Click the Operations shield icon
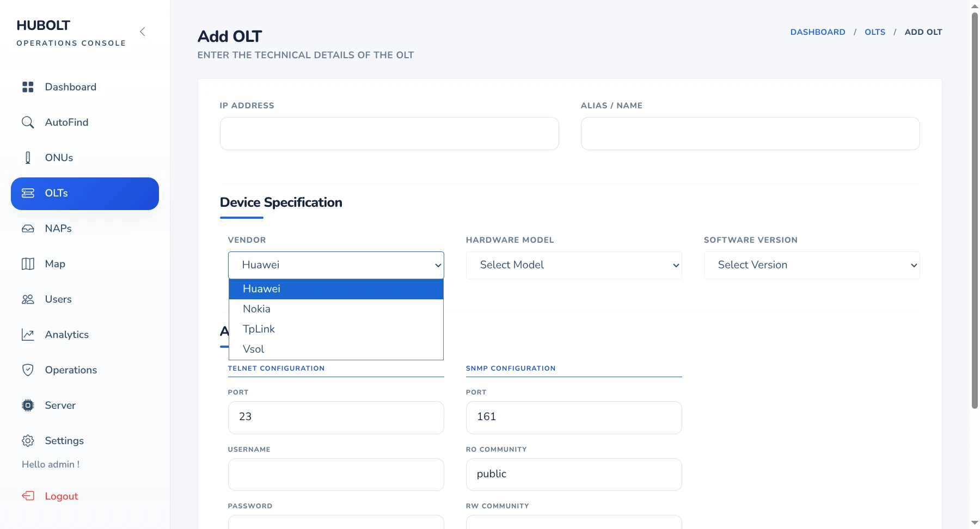Screen dimensions: 980x529 coord(28,370)
